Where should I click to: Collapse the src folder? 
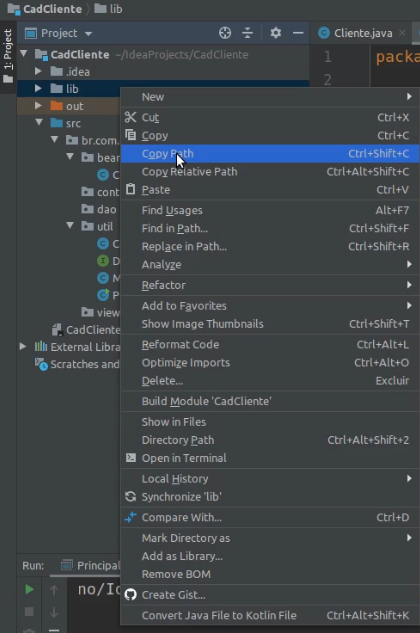[39, 123]
